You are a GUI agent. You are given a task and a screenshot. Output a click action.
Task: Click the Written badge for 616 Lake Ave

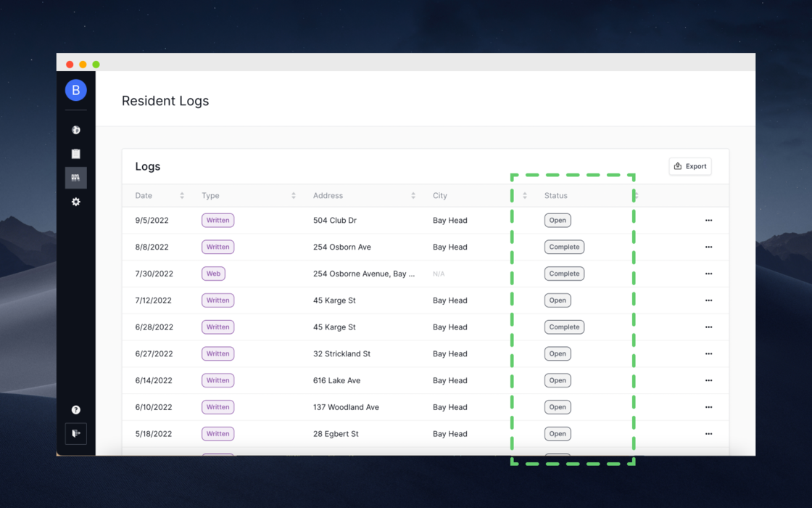(217, 380)
